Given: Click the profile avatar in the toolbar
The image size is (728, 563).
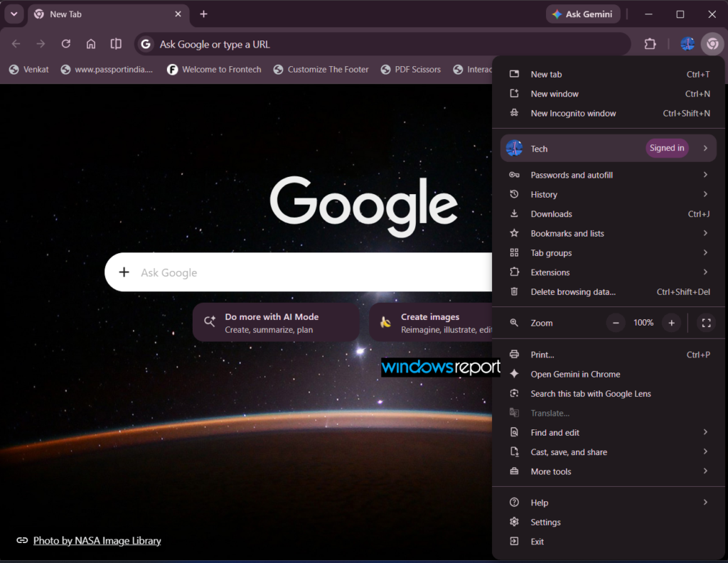Looking at the screenshot, I should coord(687,44).
